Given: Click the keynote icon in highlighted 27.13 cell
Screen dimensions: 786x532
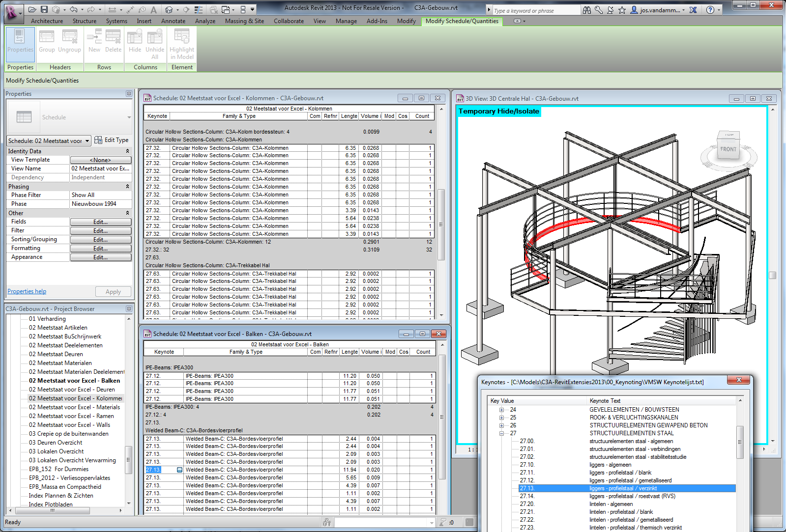Looking at the screenshot, I should (179, 470).
